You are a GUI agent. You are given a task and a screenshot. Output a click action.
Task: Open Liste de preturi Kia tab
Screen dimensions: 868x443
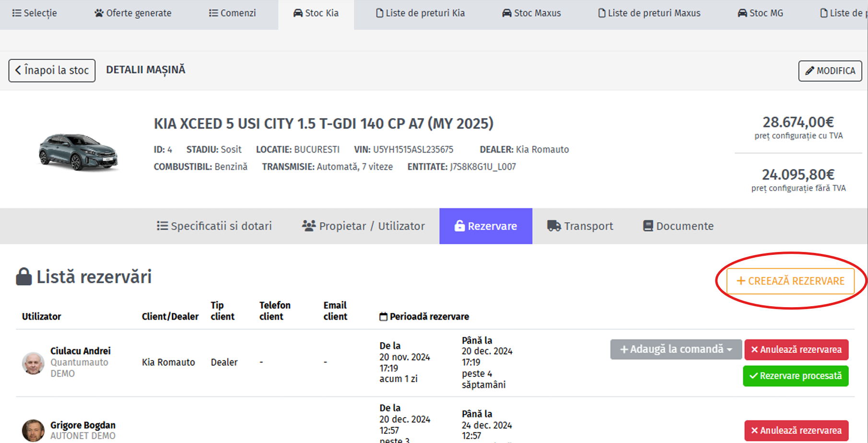[x=420, y=13]
